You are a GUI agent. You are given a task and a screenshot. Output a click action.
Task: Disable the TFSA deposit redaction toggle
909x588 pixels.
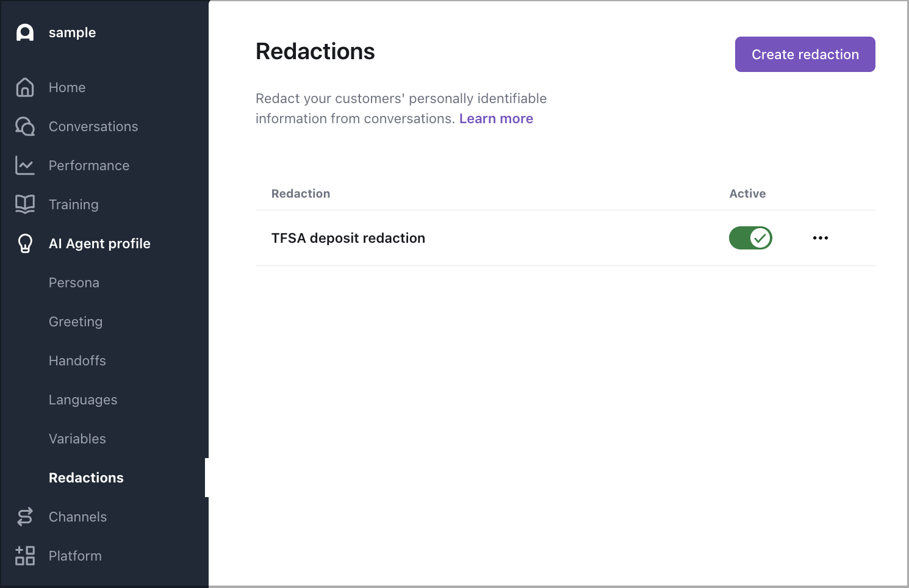(750, 238)
